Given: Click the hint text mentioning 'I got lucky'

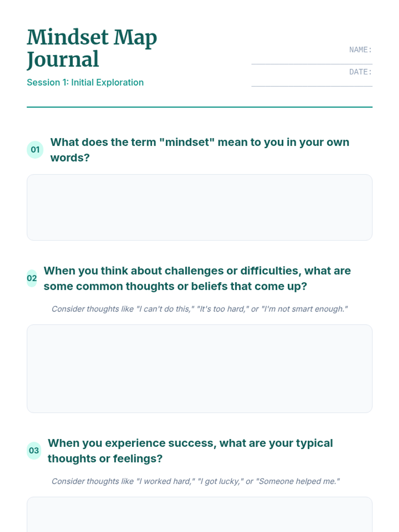Looking at the screenshot, I should pos(196,481).
